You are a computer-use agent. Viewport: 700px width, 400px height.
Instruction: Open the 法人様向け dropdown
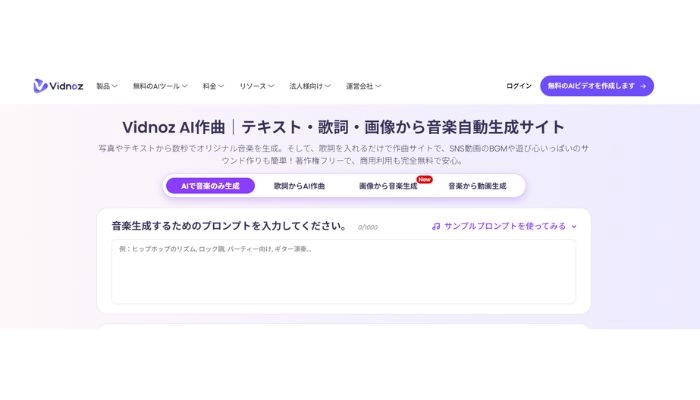(310, 86)
